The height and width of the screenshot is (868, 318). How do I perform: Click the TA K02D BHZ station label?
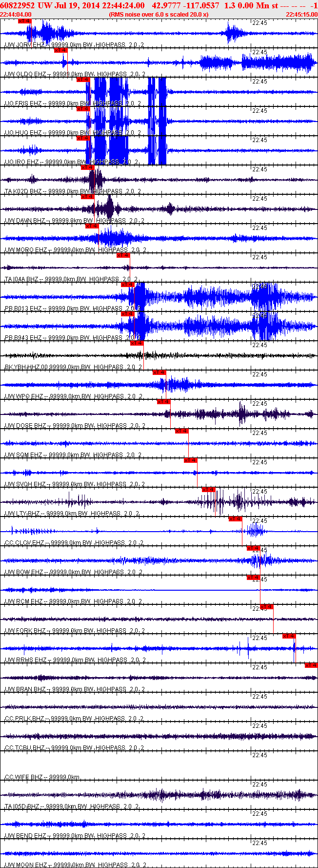(73, 191)
